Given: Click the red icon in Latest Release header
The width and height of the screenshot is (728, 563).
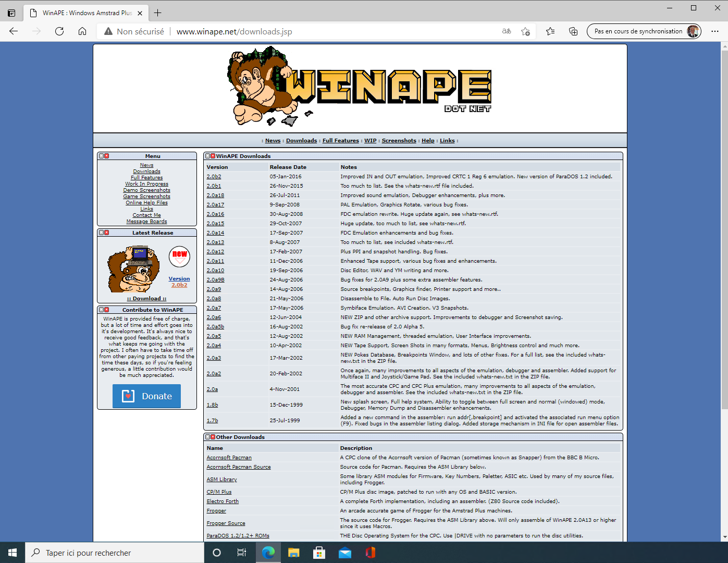Looking at the screenshot, I should coord(107,232).
